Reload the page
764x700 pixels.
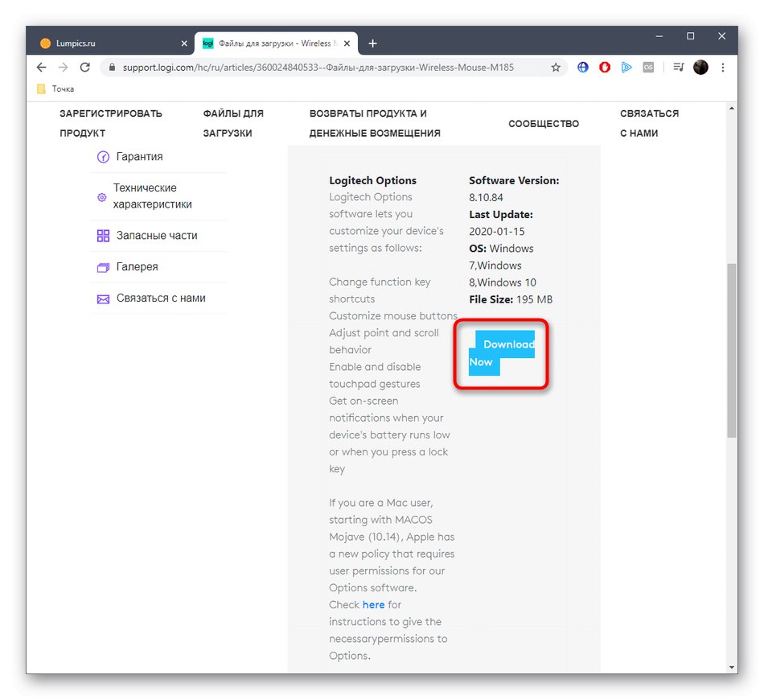tap(84, 68)
